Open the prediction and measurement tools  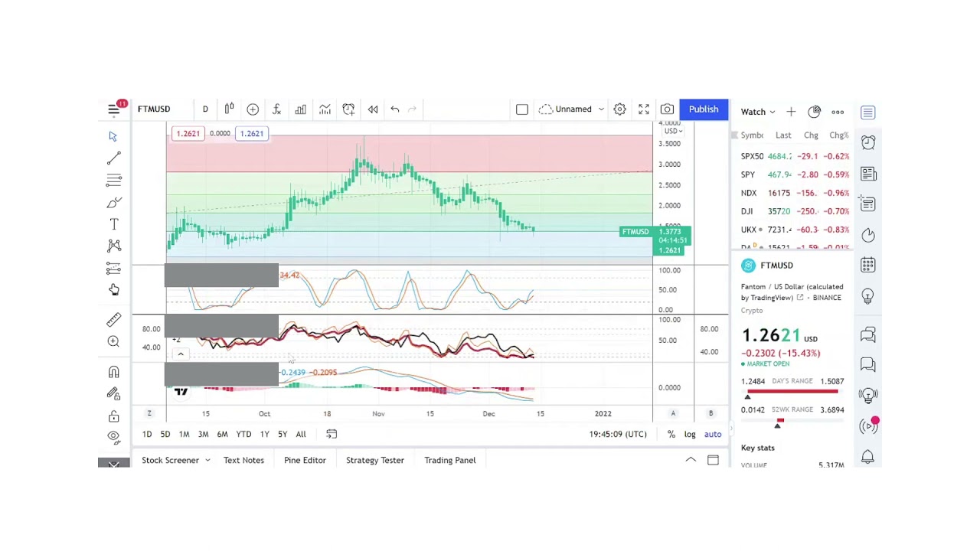[x=113, y=268]
